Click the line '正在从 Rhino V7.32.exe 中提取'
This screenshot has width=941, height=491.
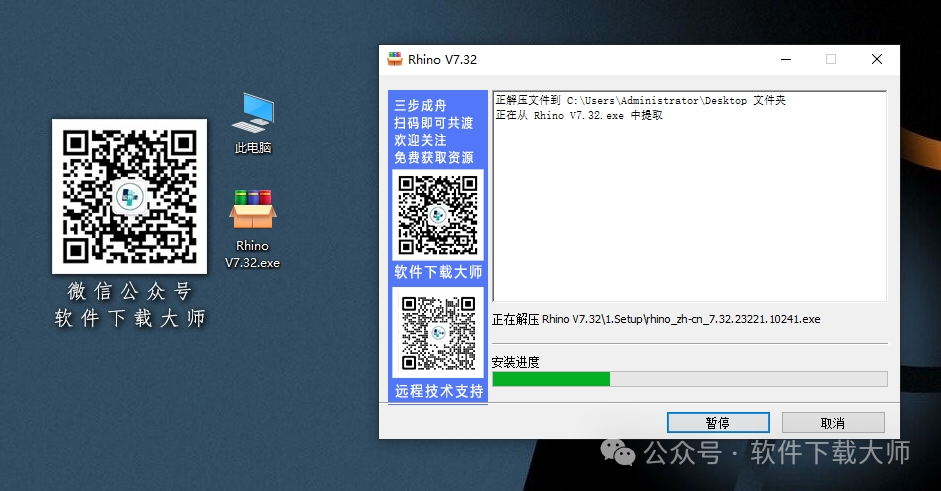579,115
